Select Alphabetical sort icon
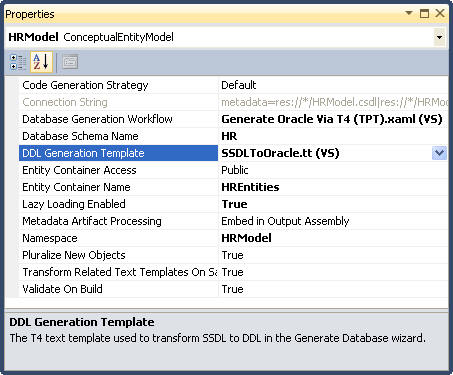The height and width of the screenshot is (375, 453). (x=41, y=62)
